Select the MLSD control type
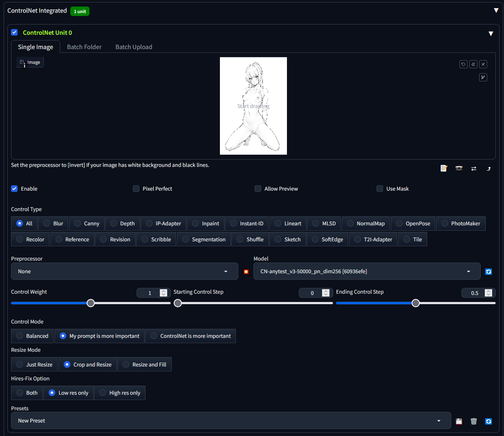This screenshot has height=436, width=504. (x=324, y=224)
